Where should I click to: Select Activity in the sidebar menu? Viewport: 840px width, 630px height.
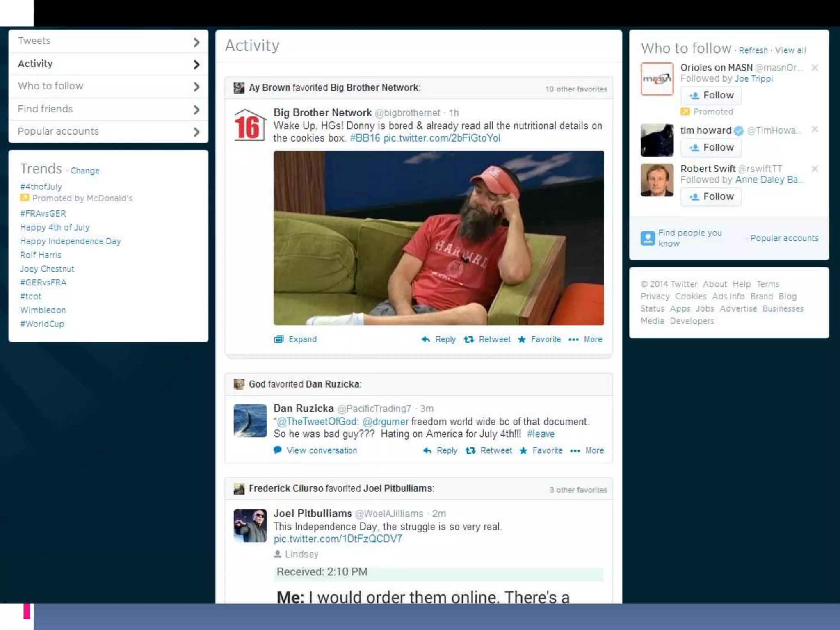click(x=35, y=64)
